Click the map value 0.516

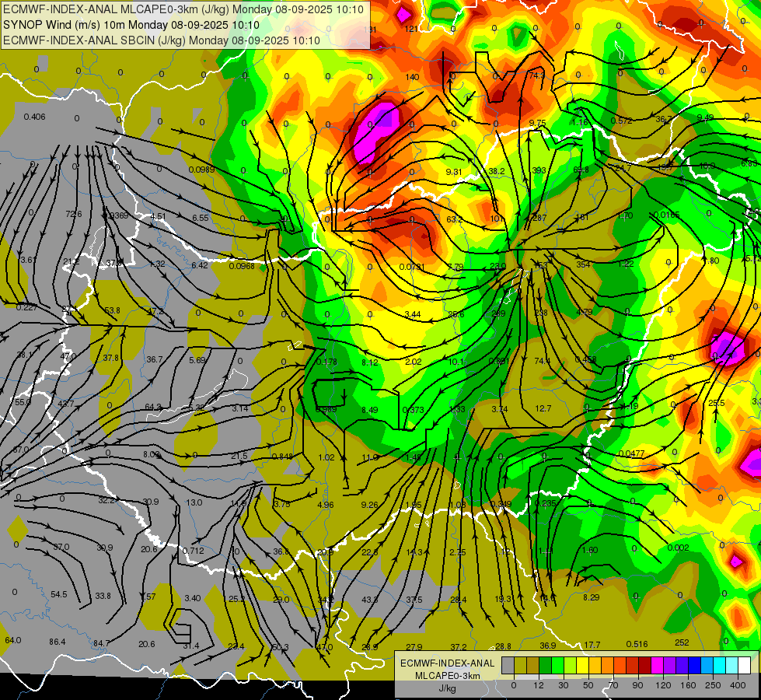637,644
